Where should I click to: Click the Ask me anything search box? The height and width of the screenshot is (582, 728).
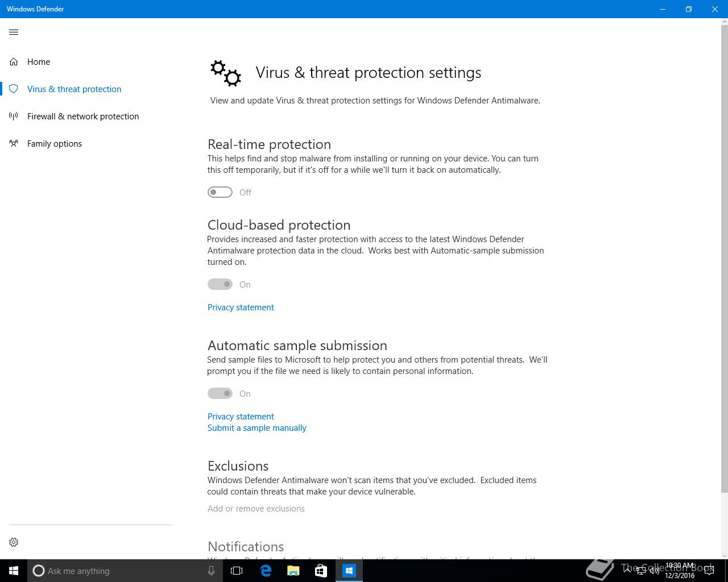coord(124,571)
